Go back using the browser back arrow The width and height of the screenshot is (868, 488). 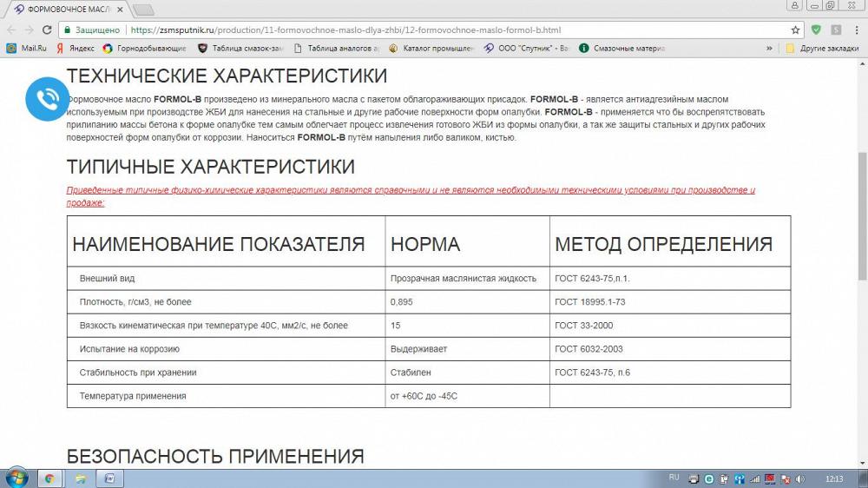pos(10,30)
